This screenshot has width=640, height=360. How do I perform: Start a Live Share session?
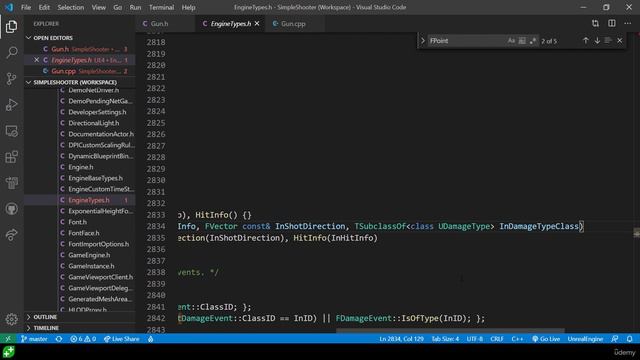click(x=122, y=339)
